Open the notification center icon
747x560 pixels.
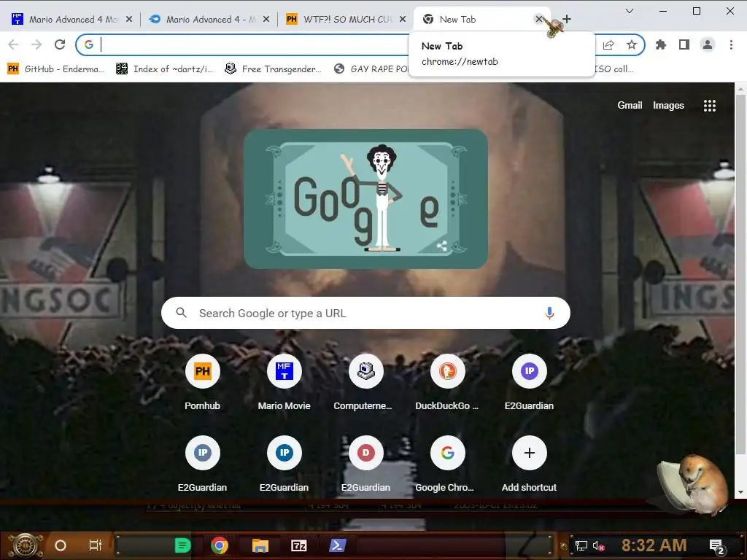[718, 546]
